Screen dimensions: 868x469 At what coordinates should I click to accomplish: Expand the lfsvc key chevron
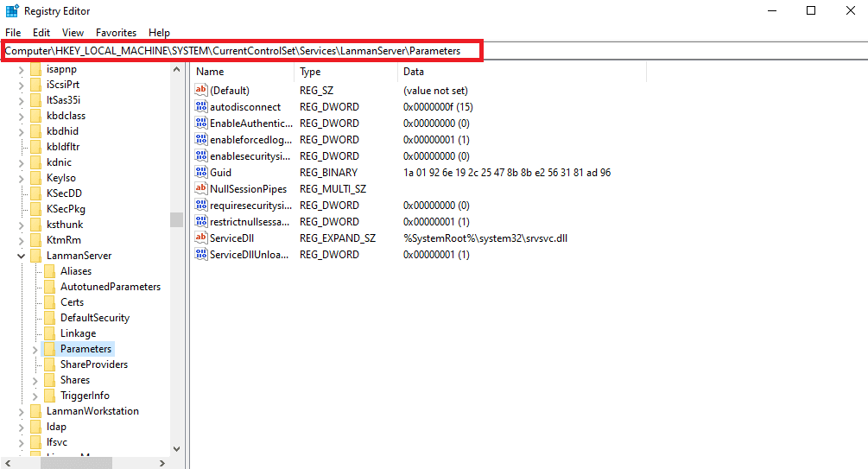pos(21,442)
